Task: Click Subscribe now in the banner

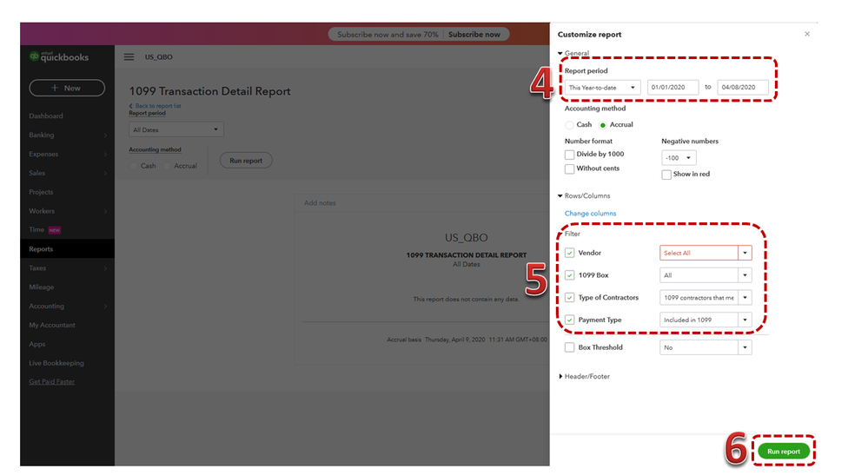Action: pos(474,34)
